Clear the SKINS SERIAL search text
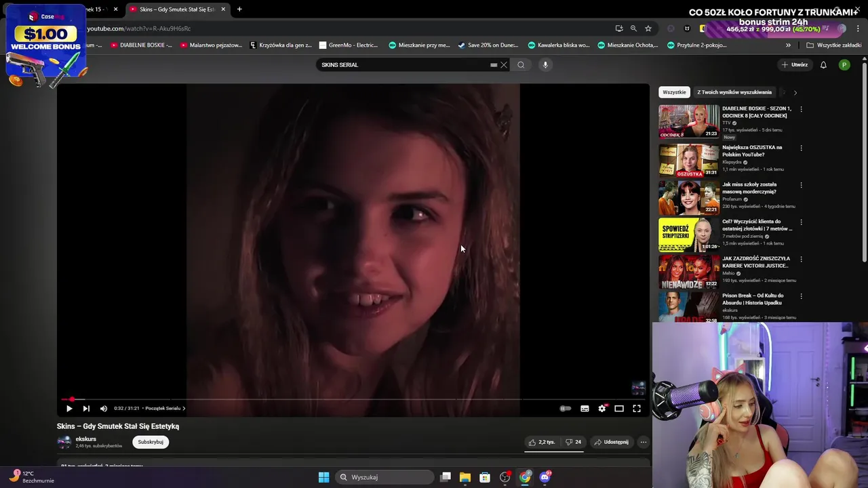868x488 pixels. point(504,65)
